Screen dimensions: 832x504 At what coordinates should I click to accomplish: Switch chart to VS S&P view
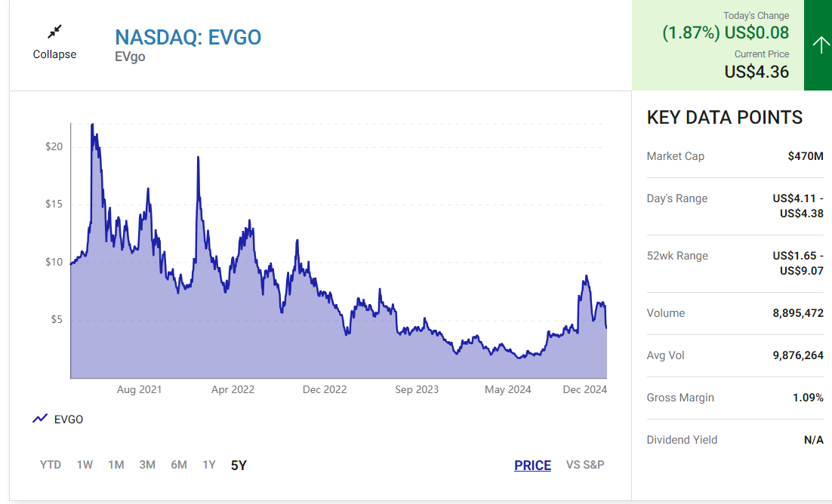point(585,465)
